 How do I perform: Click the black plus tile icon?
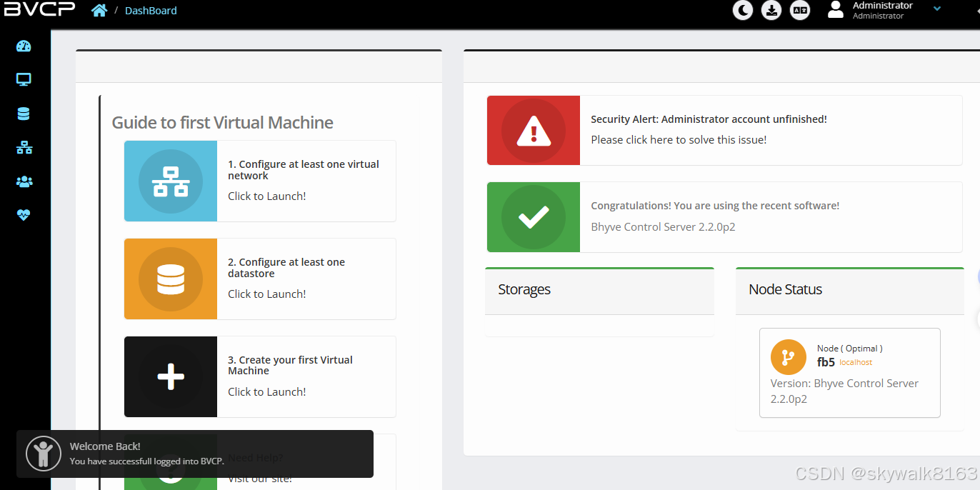point(171,376)
